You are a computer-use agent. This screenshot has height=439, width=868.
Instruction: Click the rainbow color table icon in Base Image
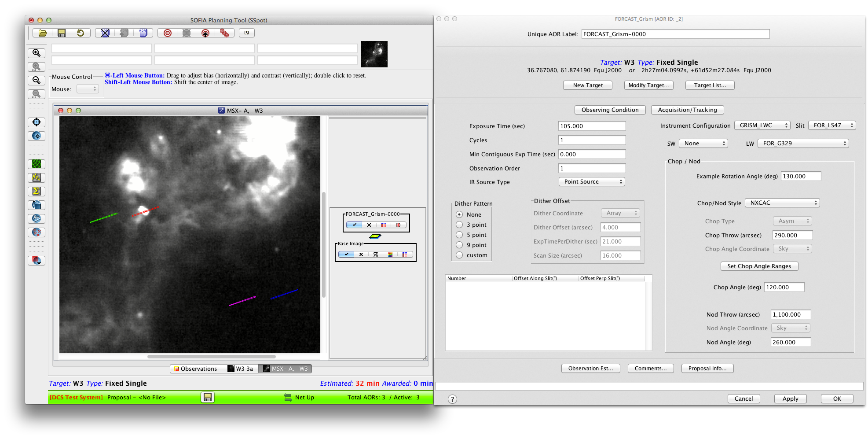390,255
